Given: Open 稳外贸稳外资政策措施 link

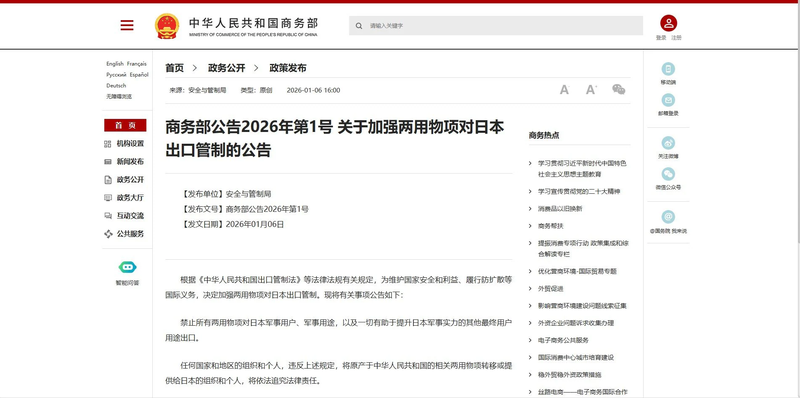Looking at the screenshot, I should point(569,375).
